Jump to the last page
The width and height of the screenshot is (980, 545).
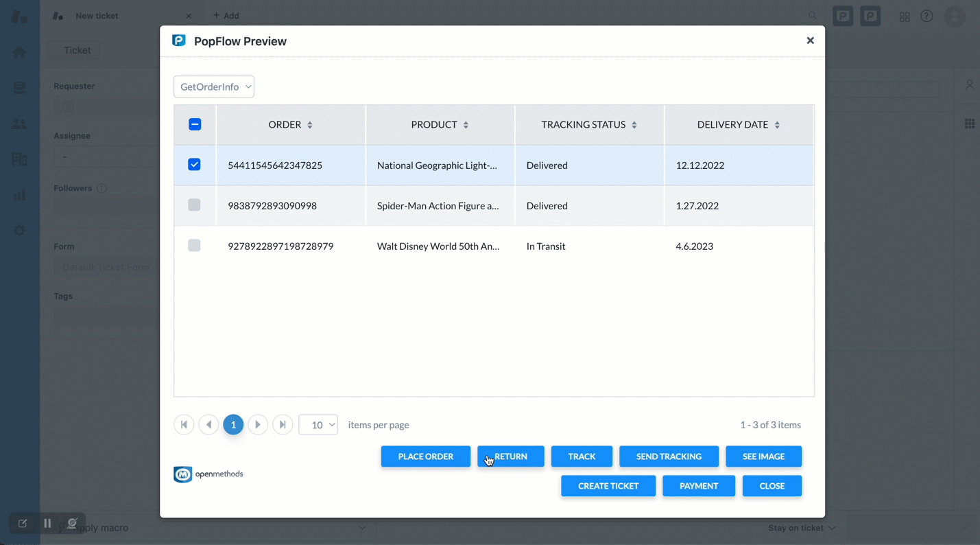pyautogui.click(x=283, y=425)
